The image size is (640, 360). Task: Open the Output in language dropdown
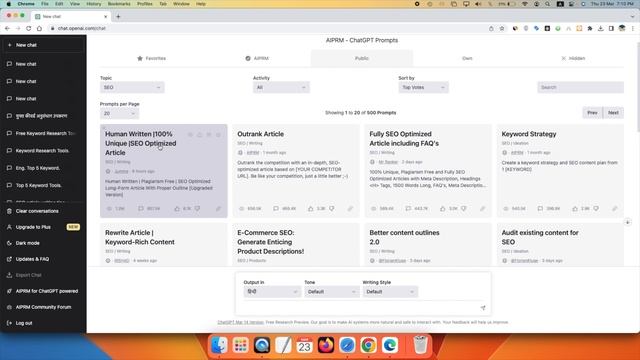[272, 292]
